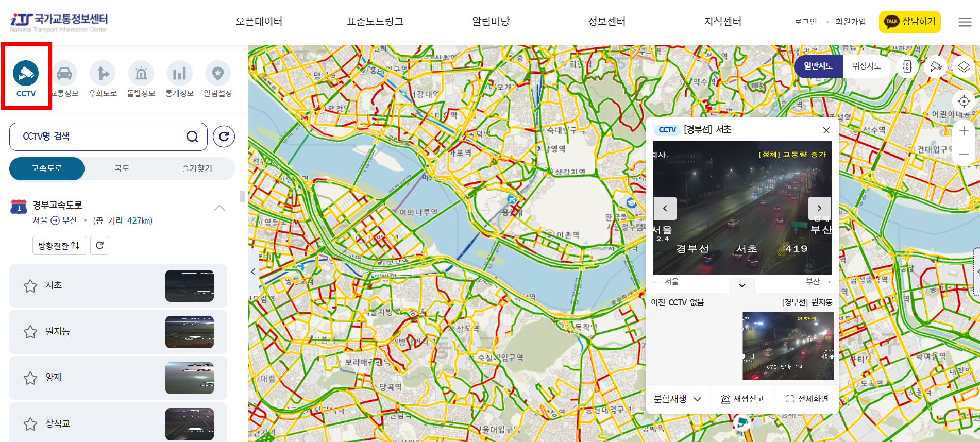
Task: Open 분할재생 split playback dropdown
Action: pos(678,399)
